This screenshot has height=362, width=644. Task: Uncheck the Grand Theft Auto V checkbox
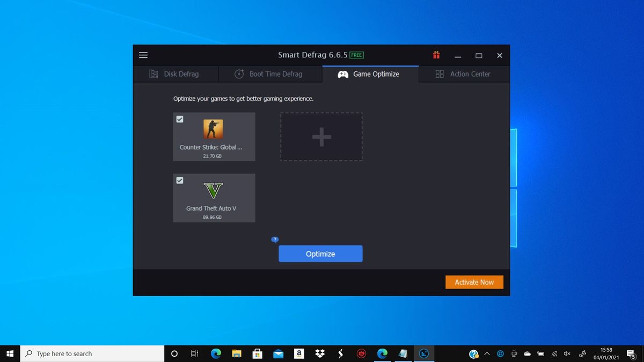pos(179,180)
